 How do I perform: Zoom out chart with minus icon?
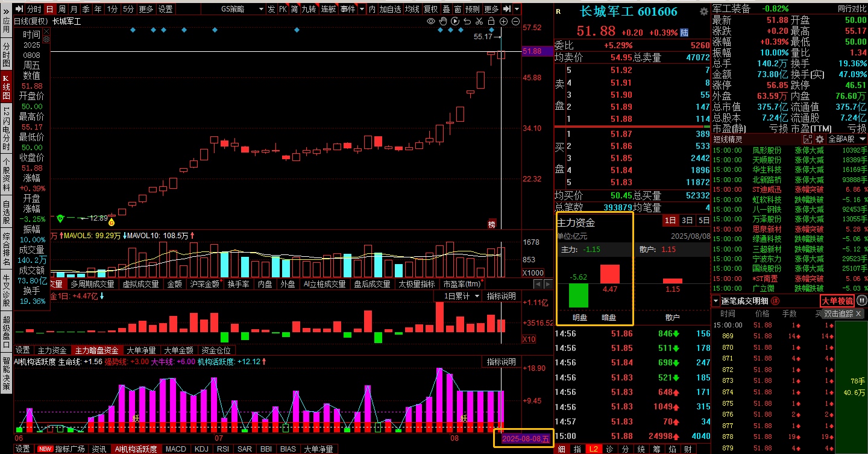coord(515,21)
